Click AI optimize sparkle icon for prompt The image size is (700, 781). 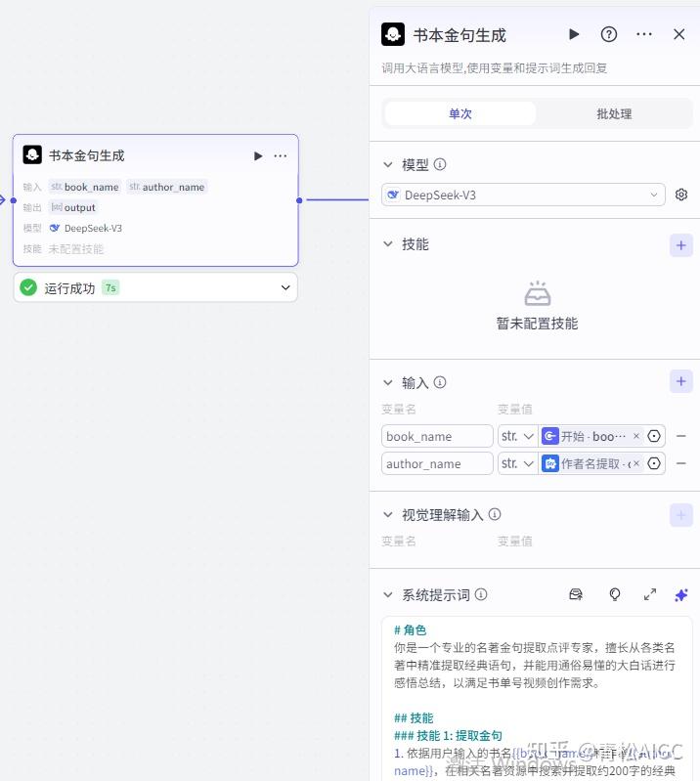[x=681, y=594]
